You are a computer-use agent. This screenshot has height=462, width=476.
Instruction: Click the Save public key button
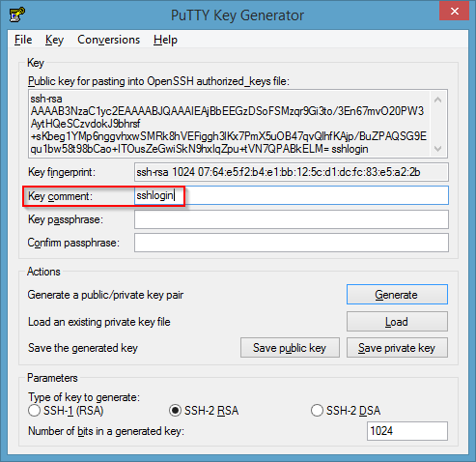point(290,348)
